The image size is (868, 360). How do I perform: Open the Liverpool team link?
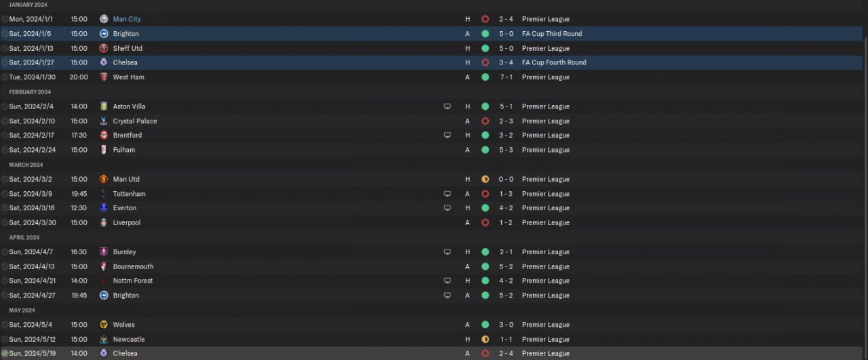tap(127, 222)
